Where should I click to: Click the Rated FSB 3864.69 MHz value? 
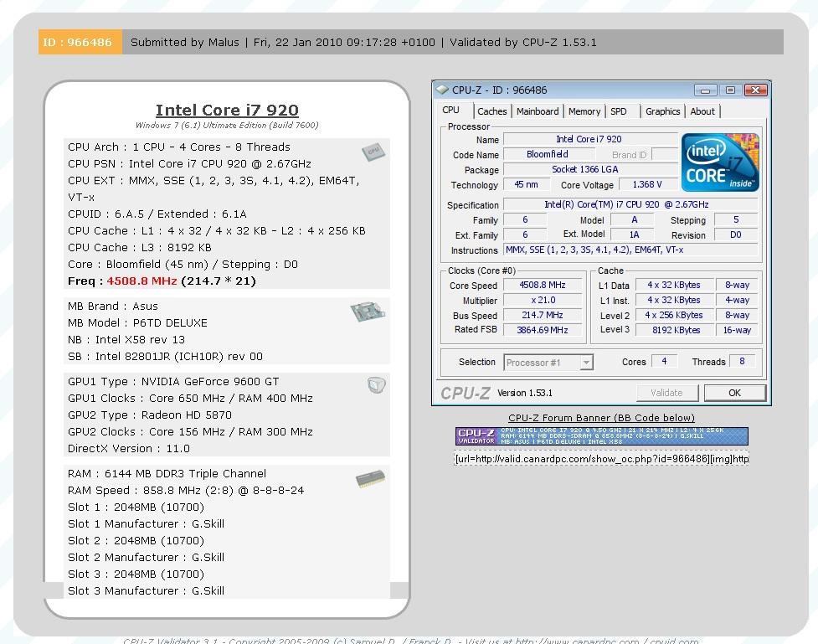[543, 330]
